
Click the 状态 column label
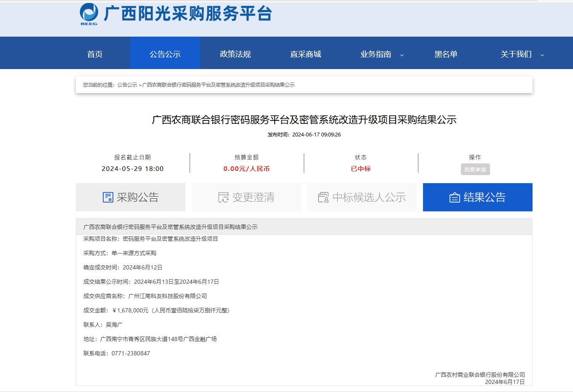coord(361,157)
